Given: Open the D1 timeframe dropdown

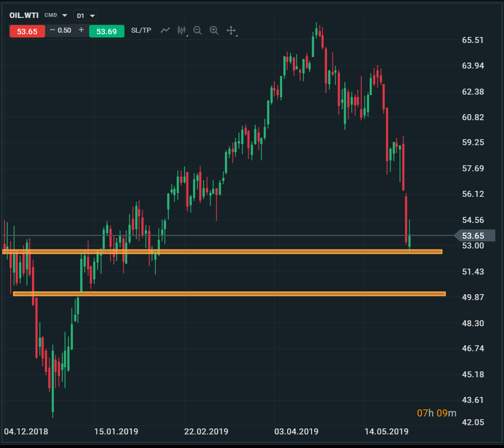Looking at the screenshot, I should coord(86,16).
